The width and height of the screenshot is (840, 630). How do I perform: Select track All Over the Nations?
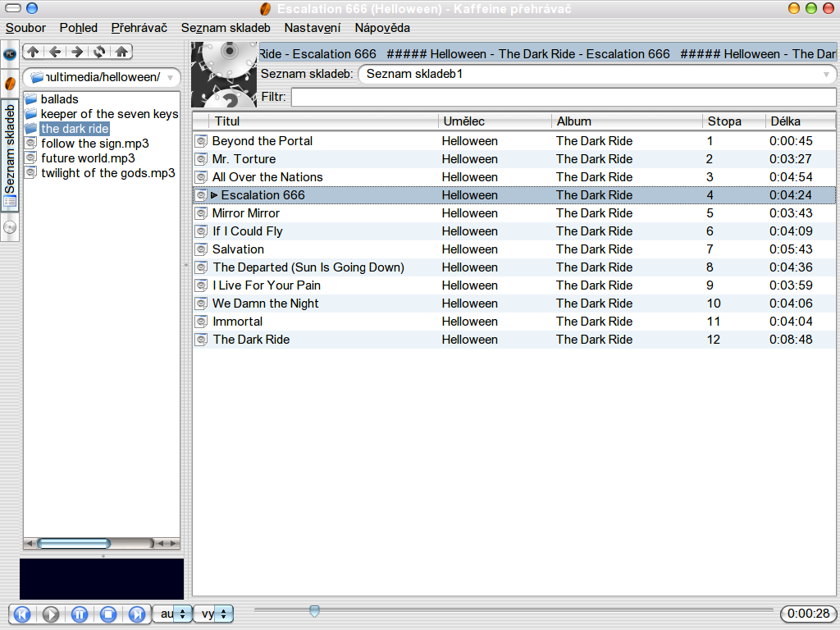[x=514, y=177]
